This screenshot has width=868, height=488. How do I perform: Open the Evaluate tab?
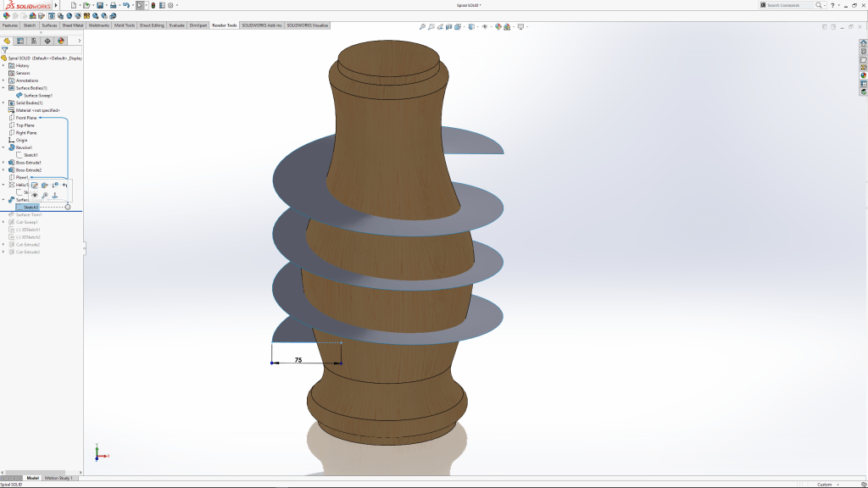[x=177, y=25]
